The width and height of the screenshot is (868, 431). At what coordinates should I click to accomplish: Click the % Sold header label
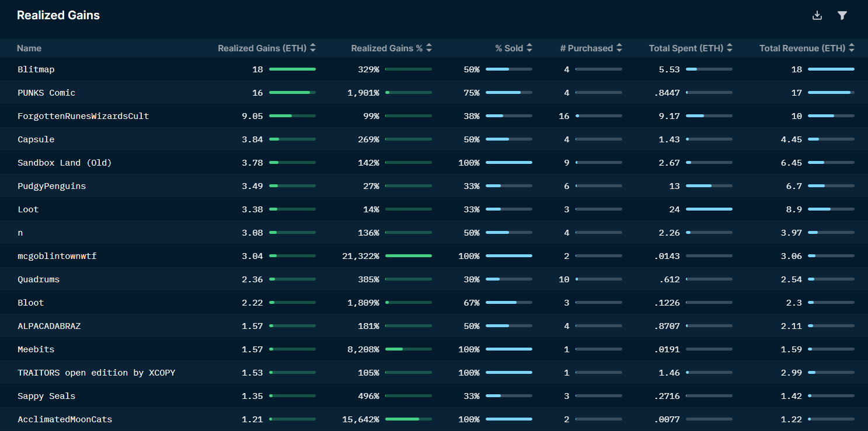[x=509, y=48]
